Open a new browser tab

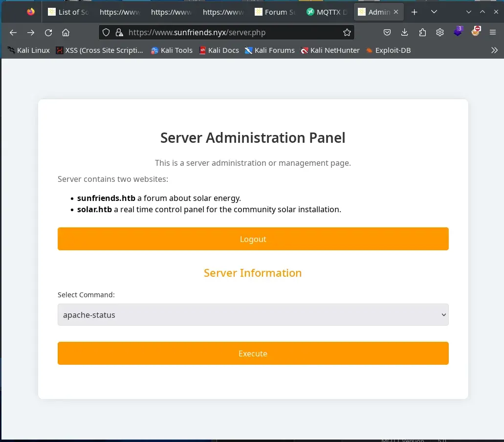coord(415,12)
